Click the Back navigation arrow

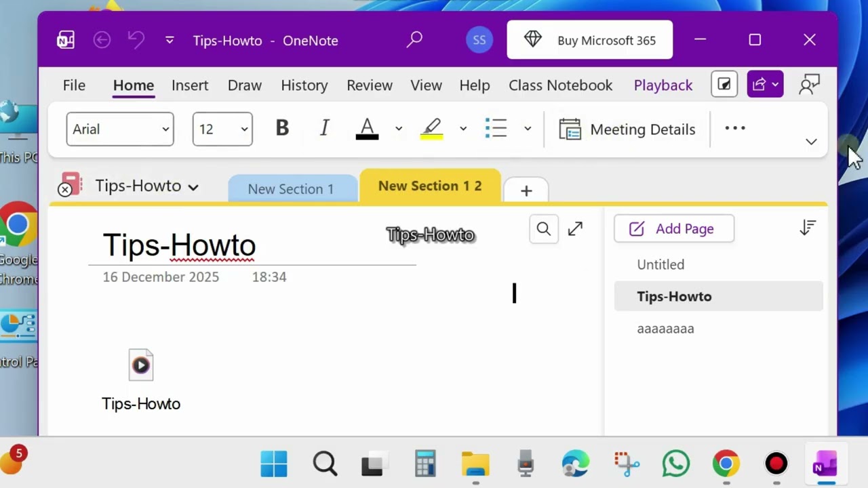coord(102,40)
